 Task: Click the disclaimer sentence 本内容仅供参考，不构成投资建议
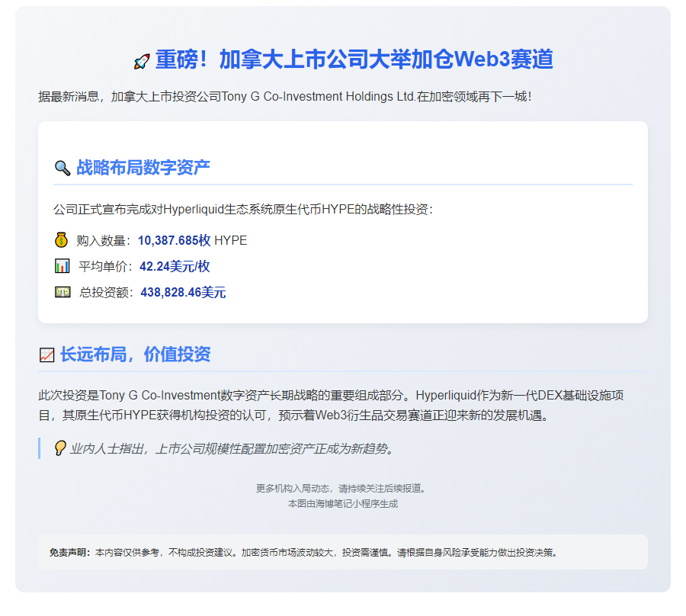click(166, 553)
